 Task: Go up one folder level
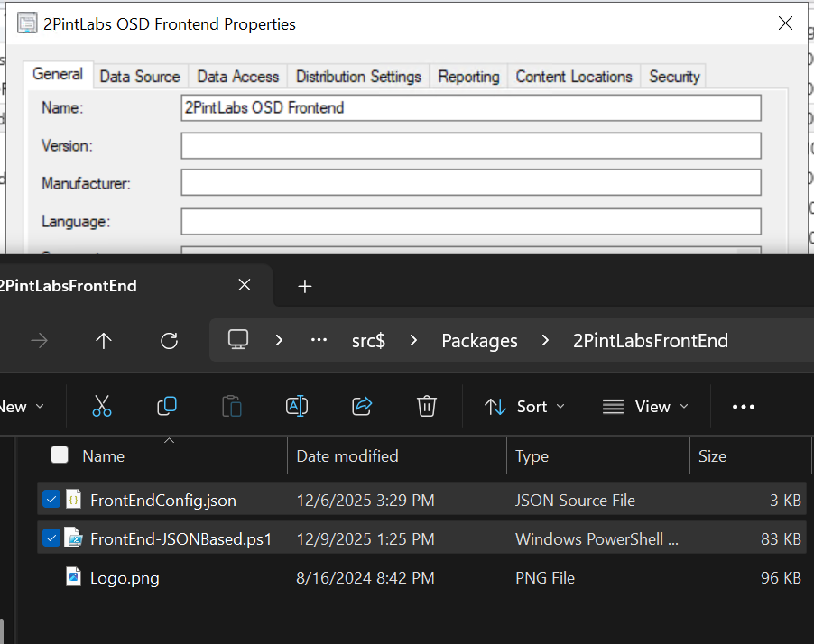point(104,340)
